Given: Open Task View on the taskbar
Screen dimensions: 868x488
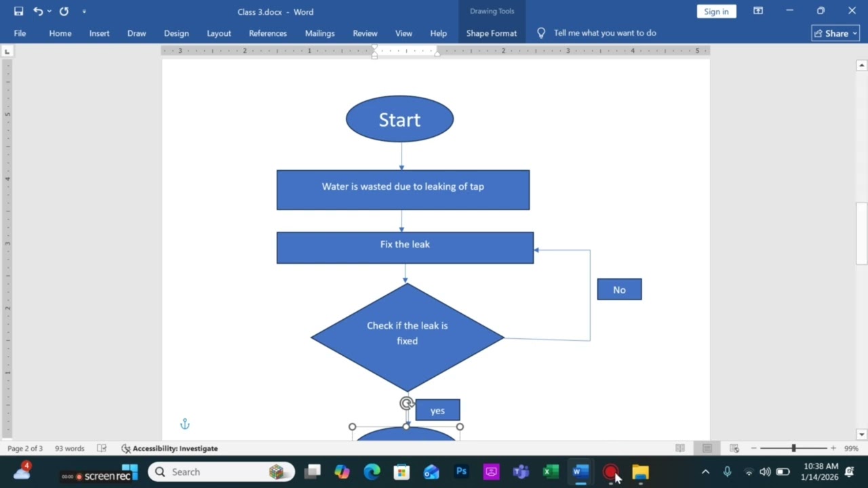Looking at the screenshot, I should click(312, 472).
